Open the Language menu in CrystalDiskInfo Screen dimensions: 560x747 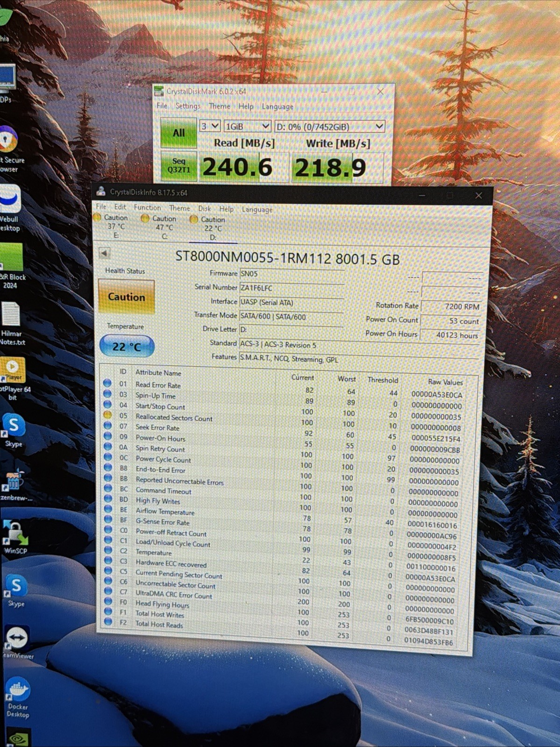[x=257, y=209]
